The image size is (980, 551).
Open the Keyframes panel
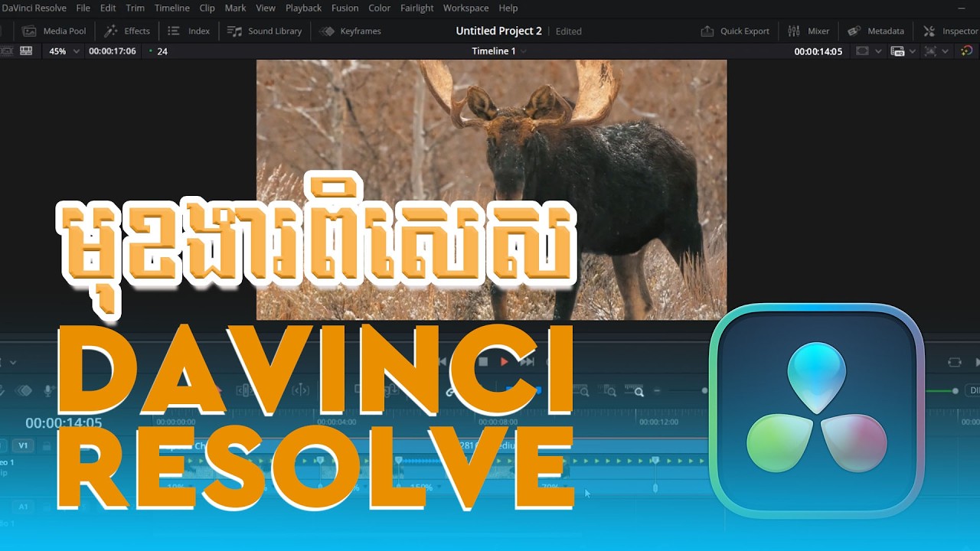point(351,31)
